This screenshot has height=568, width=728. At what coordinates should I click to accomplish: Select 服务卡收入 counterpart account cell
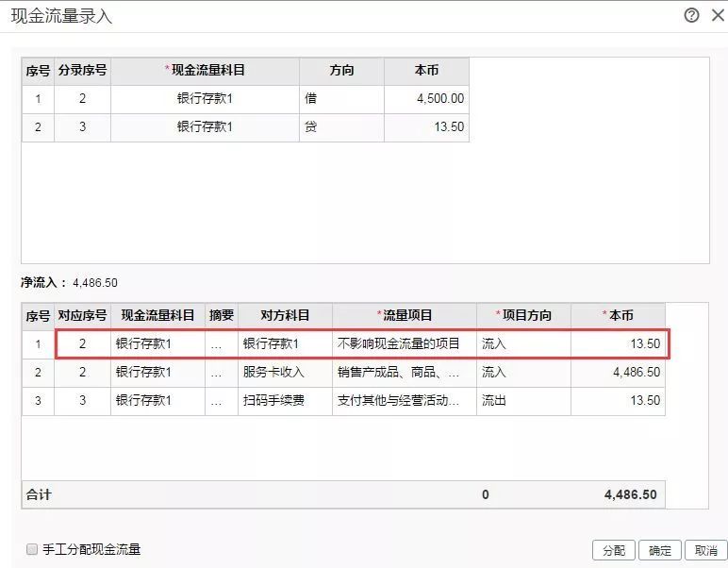pyautogui.click(x=285, y=373)
